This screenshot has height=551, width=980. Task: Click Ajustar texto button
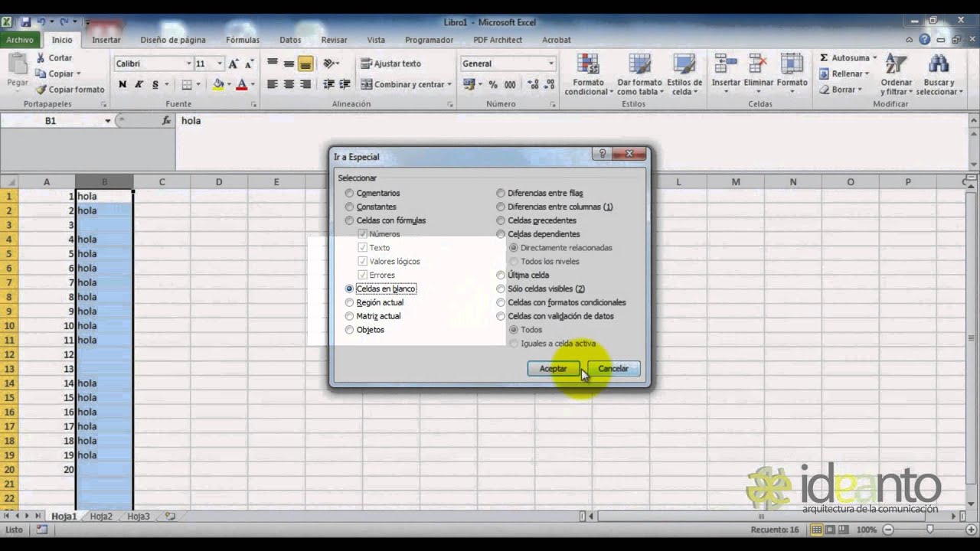tap(390, 64)
